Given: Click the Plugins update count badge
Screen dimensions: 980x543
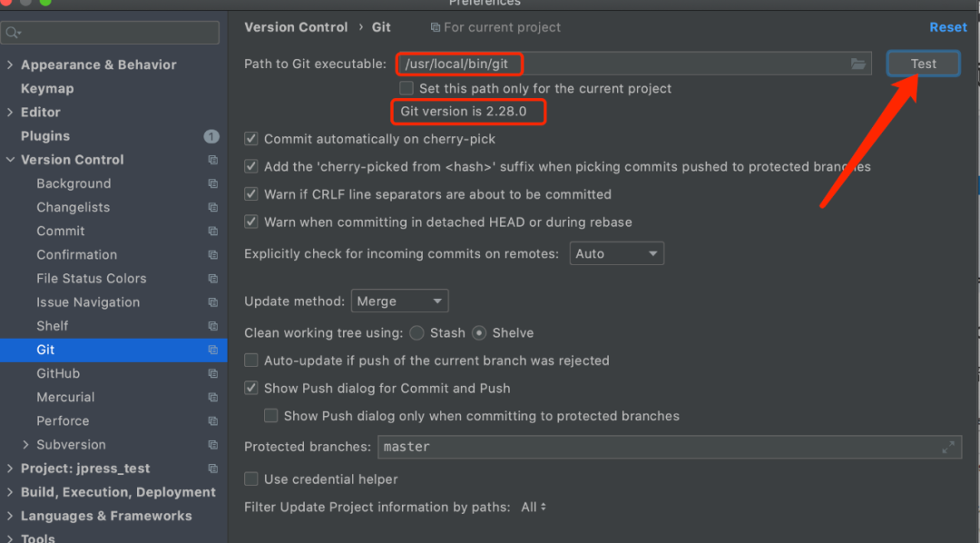Looking at the screenshot, I should (211, 136).
